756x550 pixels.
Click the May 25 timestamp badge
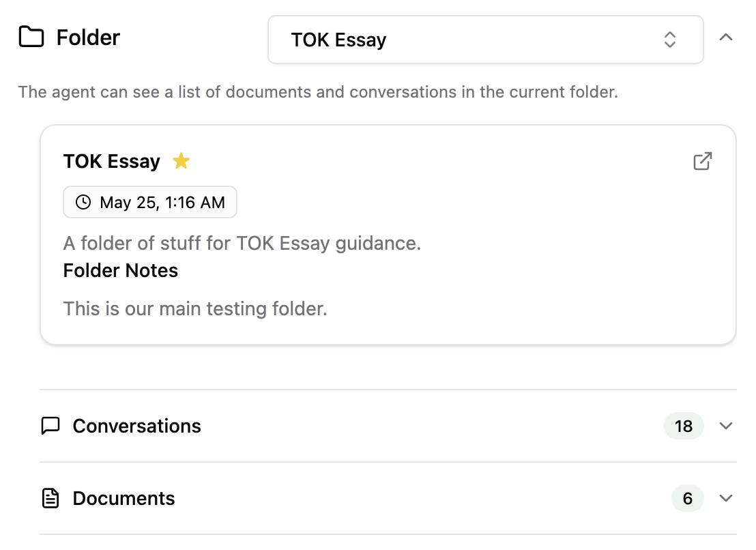(149, 202)
